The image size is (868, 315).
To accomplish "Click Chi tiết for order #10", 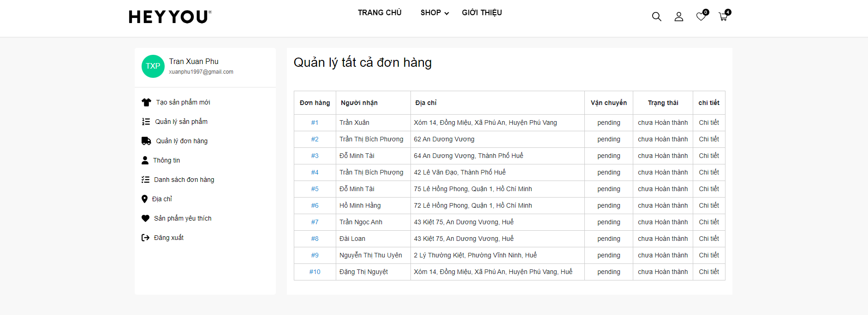I will pyautogui.click(x=709, y=272).
